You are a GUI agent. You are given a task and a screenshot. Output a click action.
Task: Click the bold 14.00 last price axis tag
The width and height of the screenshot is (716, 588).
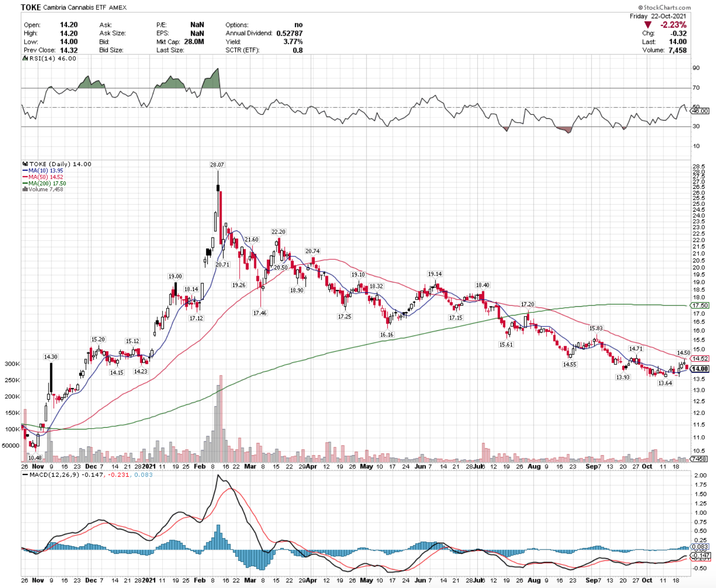(700, 369)
